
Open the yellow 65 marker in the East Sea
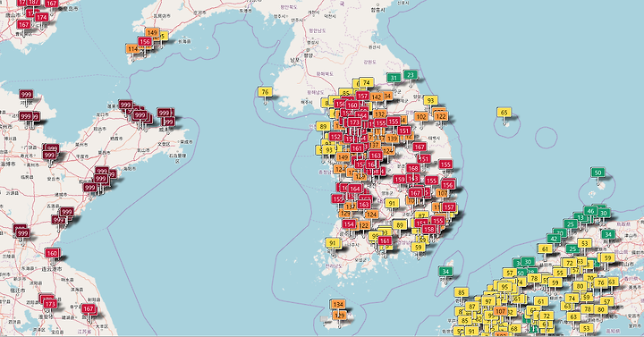pos(504,112)
